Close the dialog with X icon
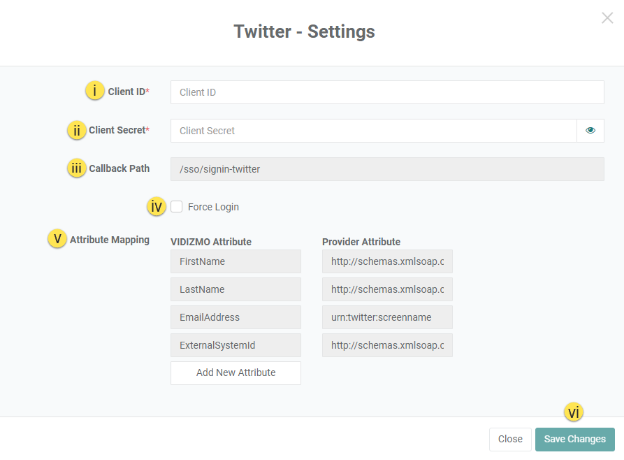 pyautogui.click(x=607, y=18)
